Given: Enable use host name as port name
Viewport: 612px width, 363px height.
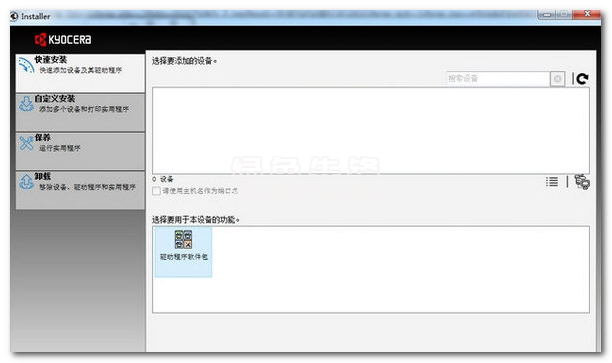Looking at the screenshot, I should coord(157,191).
